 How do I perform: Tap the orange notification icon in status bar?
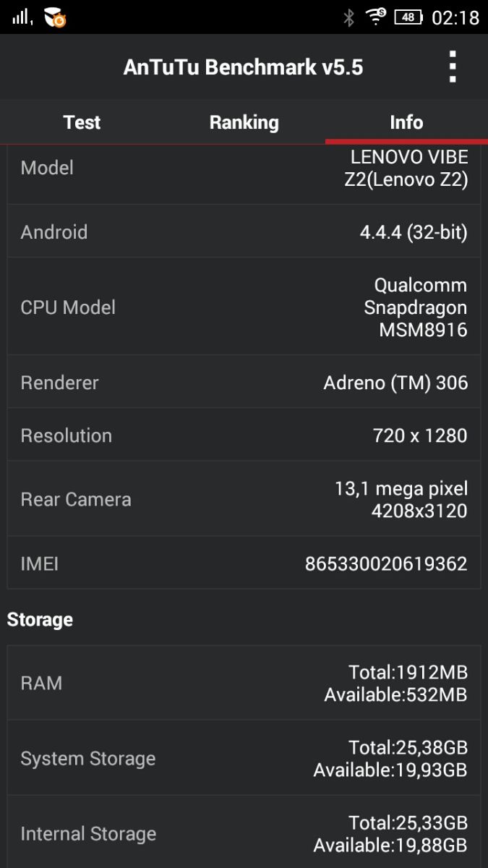pyautogui.click(x=55, y=17)
